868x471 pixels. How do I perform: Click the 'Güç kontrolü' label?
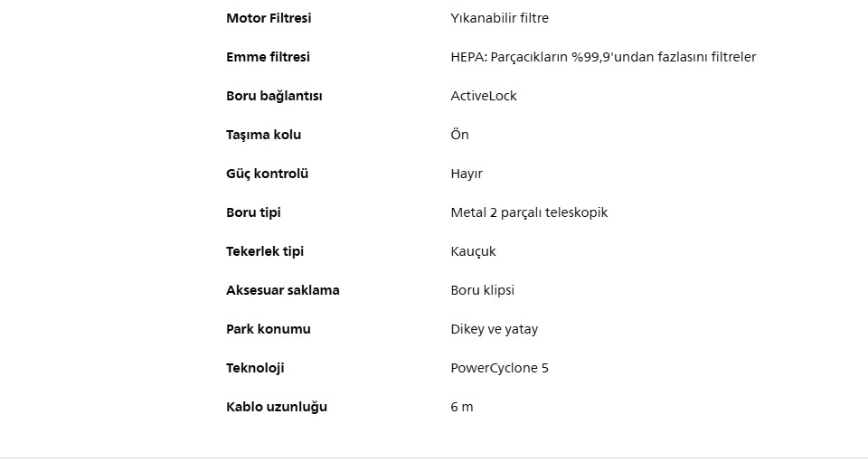(x=267, y=174)
